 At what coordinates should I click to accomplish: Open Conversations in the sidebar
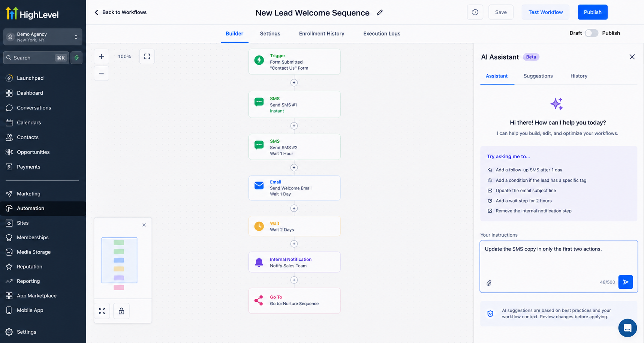(43, 108)
